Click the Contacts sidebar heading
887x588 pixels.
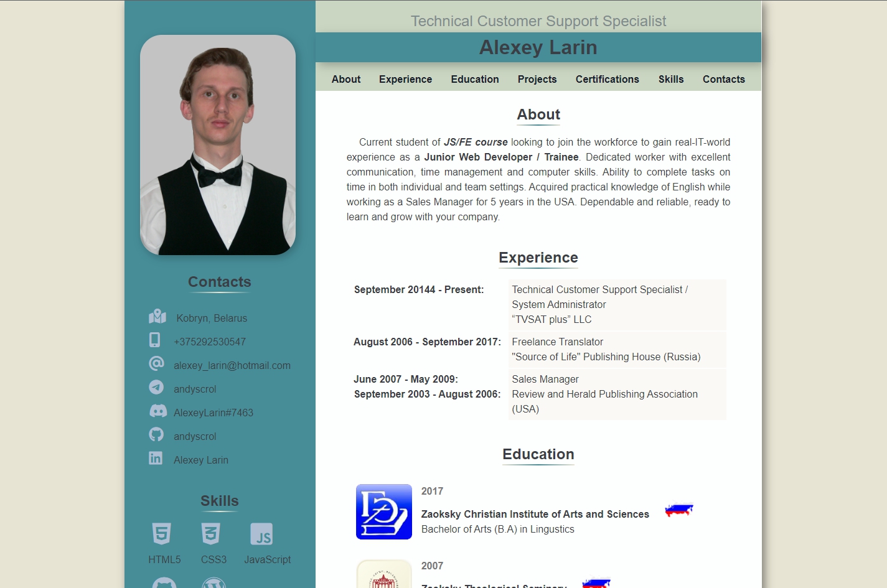[220, 282]
